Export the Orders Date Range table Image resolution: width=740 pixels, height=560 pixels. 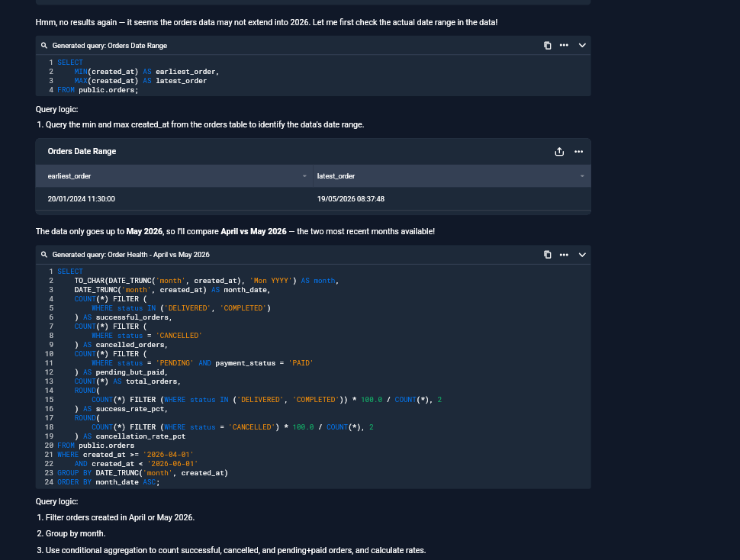pos(559,151)
